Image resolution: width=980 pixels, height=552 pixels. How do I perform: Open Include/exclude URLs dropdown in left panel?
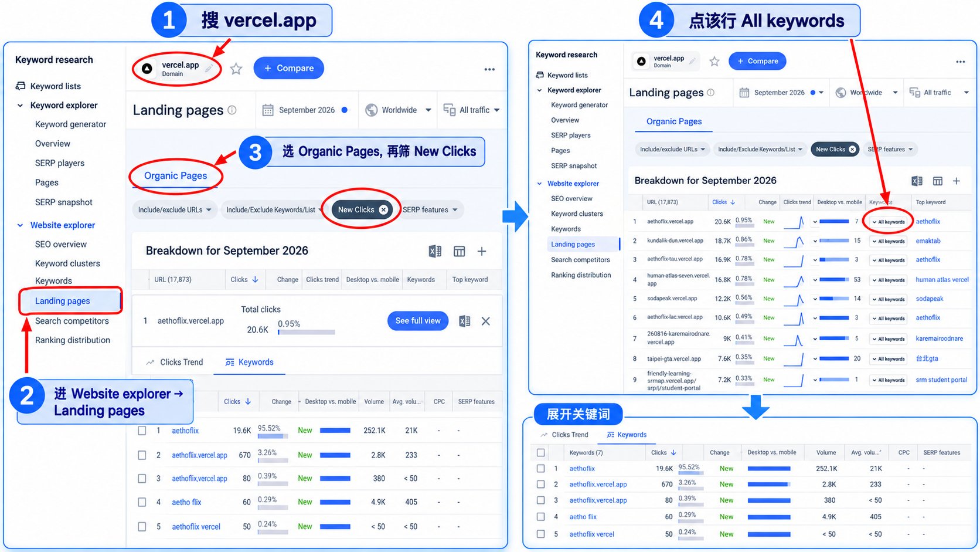175,209
